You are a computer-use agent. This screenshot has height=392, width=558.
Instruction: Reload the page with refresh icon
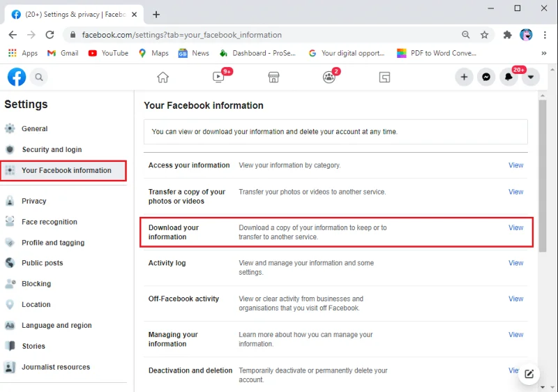50,35
